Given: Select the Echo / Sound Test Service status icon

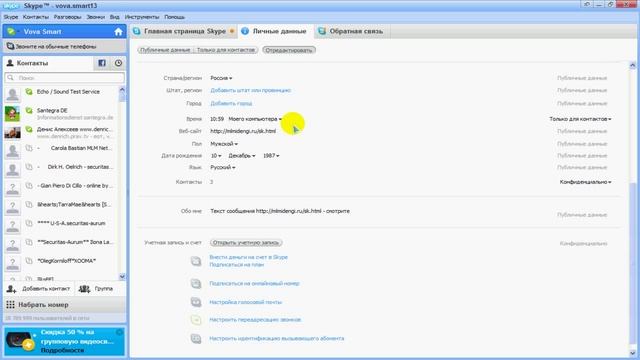Looking at the screenshot, I should (29, 91).
